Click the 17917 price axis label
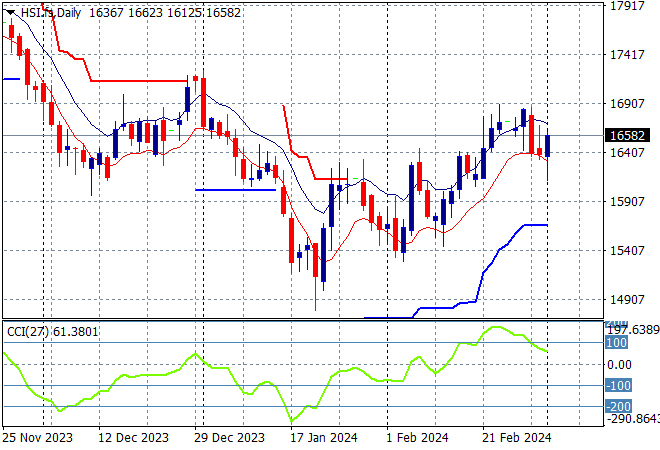This screenshot has height=450, width=660. pyautogui.click(x=625, y=6)
